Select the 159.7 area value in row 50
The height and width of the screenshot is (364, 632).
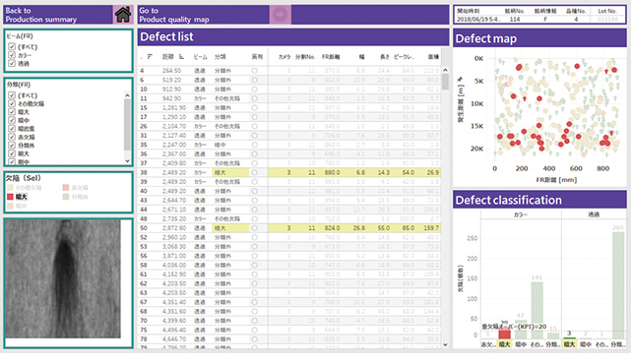[x=431, y=228]
